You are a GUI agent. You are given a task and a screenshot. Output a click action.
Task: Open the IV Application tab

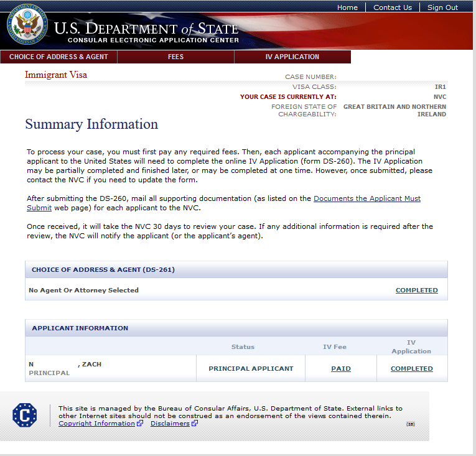coord(292,57)
